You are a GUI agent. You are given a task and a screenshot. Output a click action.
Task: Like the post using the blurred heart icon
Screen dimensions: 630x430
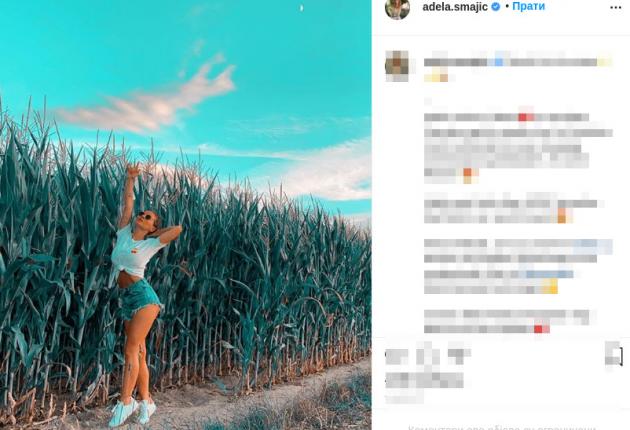pyautogui.click(x=397, y=356)
